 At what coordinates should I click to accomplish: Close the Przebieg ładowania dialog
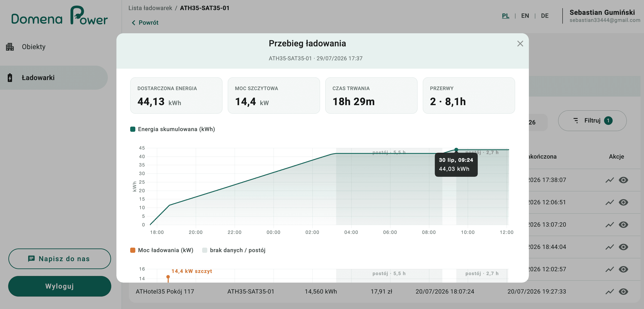pyautogui.click(x=520, y=44)
